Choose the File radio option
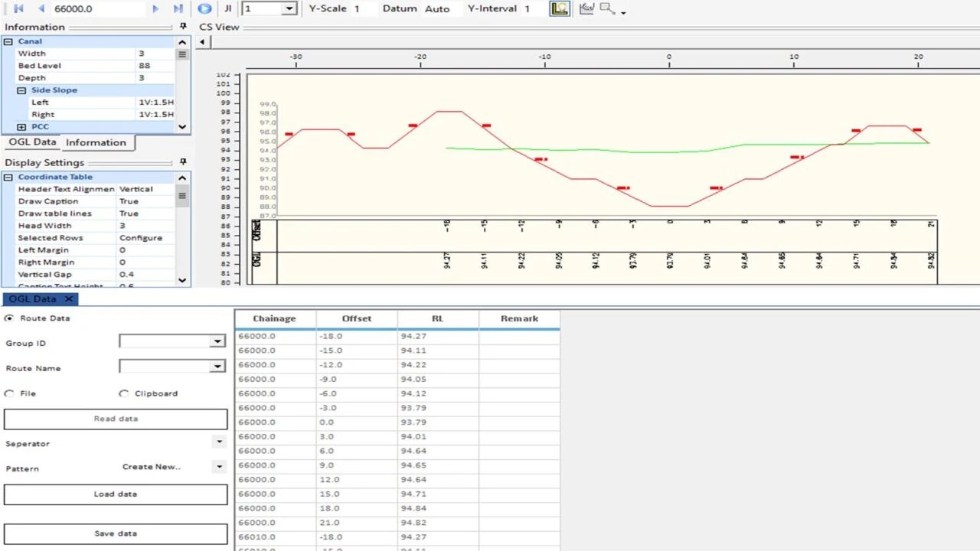Image resolution: width=980 pixels, height=551 pixels. pyautogui.click(x=9, y=393)
